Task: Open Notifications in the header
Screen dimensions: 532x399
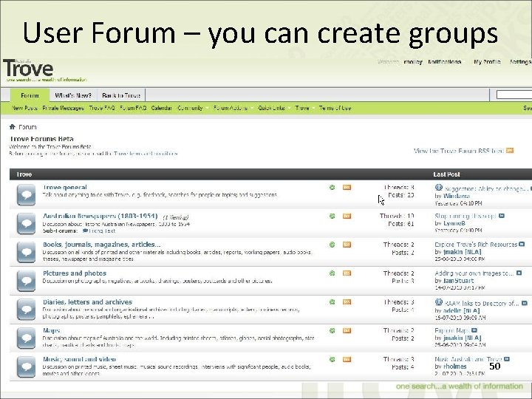Action: tap(445, 62)
